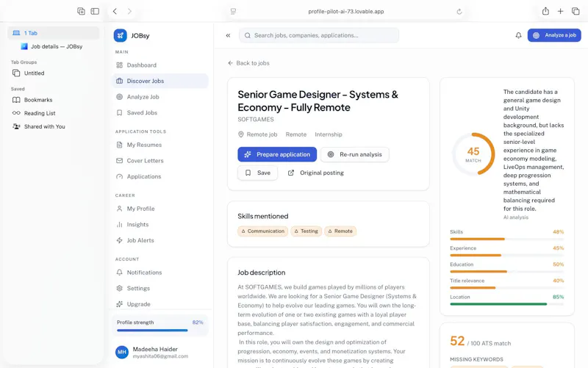
Task: Click the Safari share icon
Action: tap(545, 11)
